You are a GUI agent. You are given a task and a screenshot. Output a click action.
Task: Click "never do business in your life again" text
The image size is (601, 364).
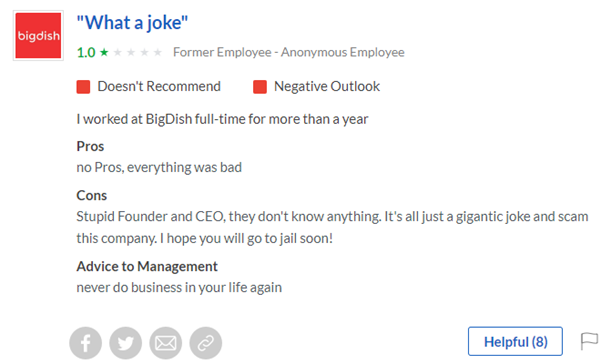click(x=179, y=287)
